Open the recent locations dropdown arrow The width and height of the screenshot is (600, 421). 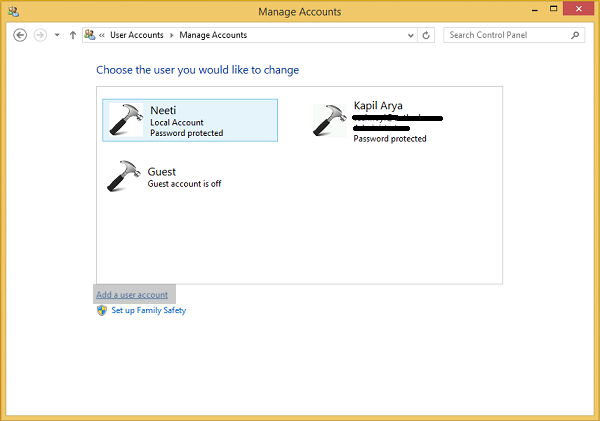tap(57, 35)
